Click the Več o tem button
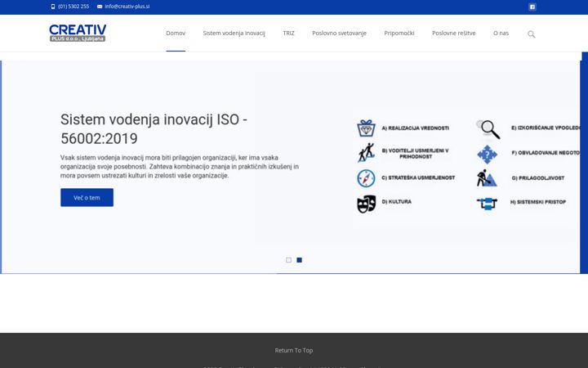Screen dimensions: 588x368 87,198
